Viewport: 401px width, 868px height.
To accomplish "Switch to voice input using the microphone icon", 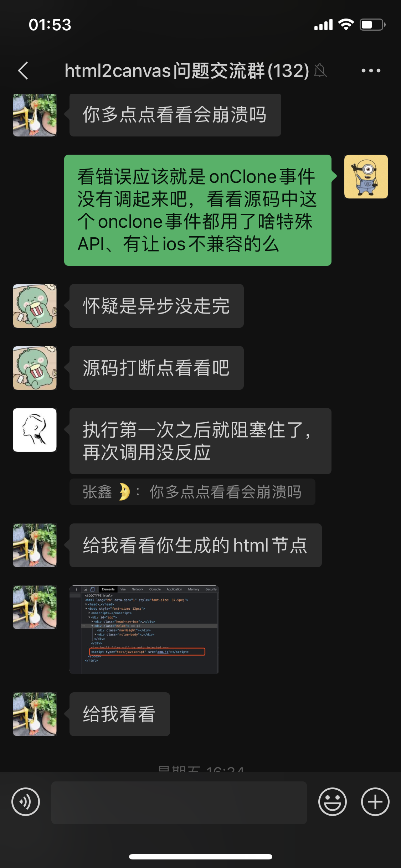I will (x=26, y=802).
